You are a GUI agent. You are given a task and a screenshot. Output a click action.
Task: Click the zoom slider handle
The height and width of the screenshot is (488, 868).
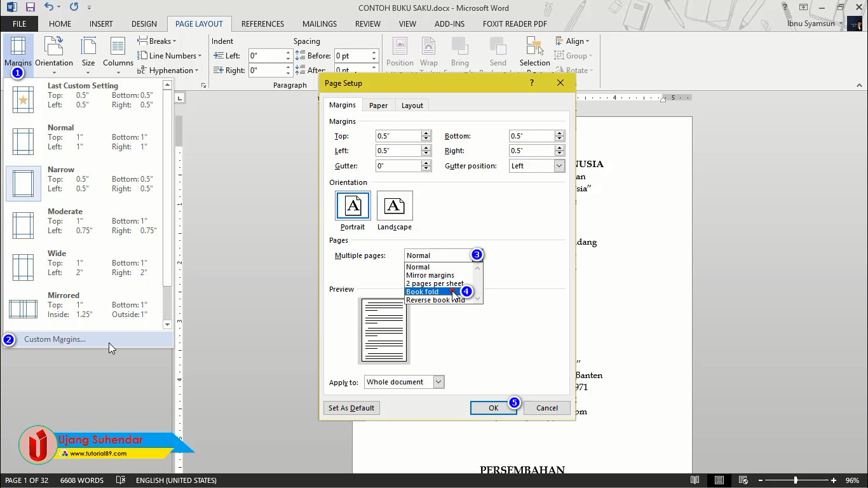click(796, 480)
